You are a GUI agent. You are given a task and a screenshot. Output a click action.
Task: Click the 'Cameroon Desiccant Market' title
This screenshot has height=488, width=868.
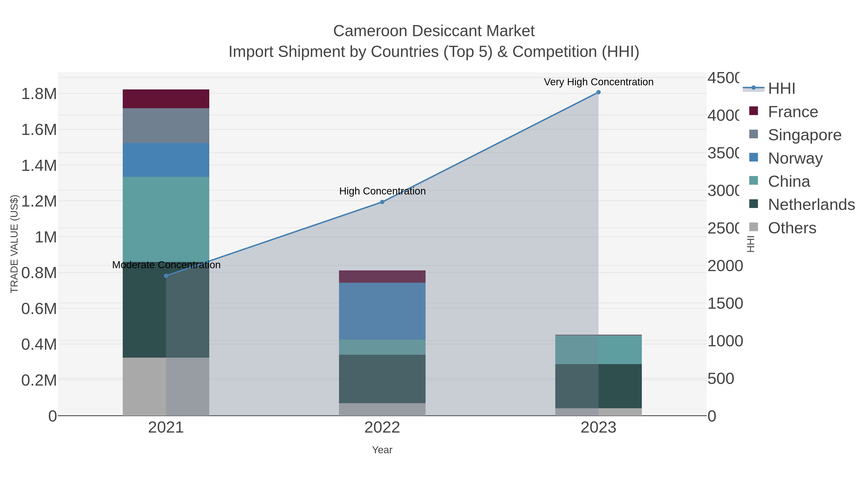434,31
